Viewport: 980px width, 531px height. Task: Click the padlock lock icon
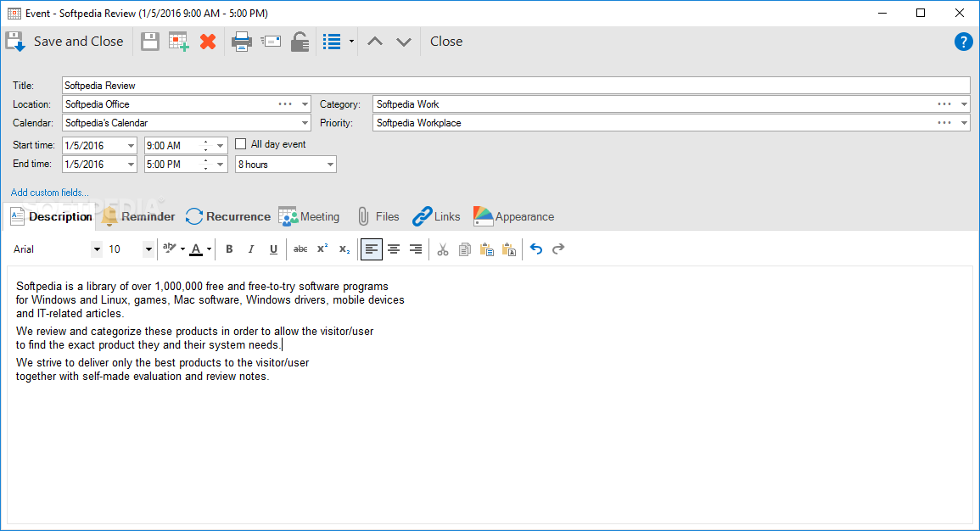pyautogui.click(x=300, y=42)
